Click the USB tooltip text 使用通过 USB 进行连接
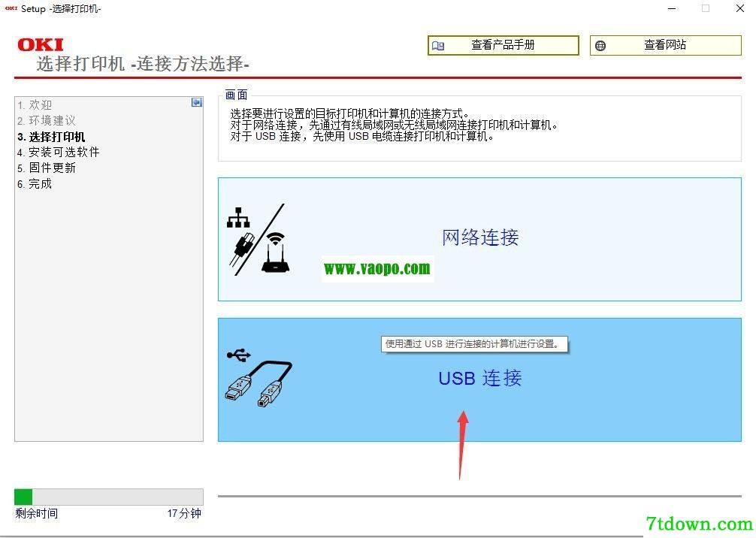The height and width of the screenshot is (538, 756). [474, 344]
